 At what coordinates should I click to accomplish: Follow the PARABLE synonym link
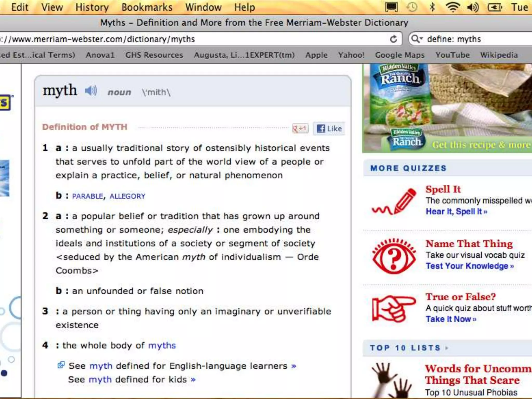point(88,196)
